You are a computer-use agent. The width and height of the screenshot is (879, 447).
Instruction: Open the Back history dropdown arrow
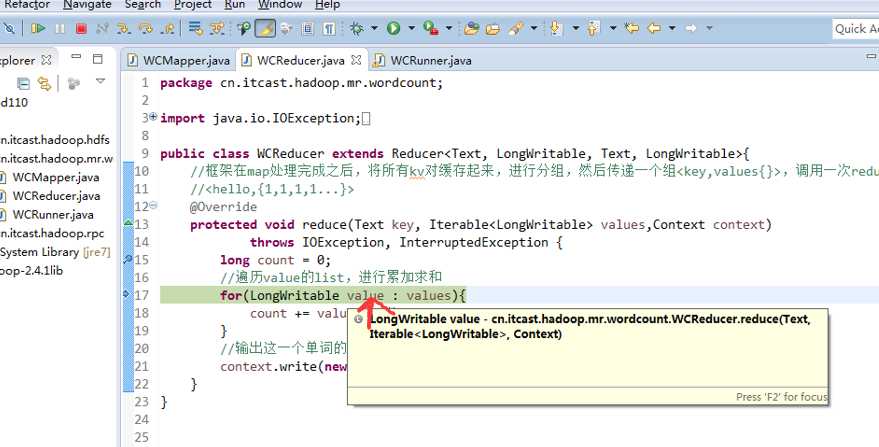coord(672,28)
